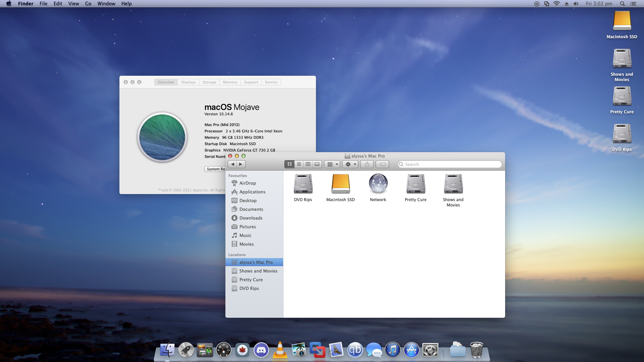Open the Trash in the Dock

pos(476,350)
